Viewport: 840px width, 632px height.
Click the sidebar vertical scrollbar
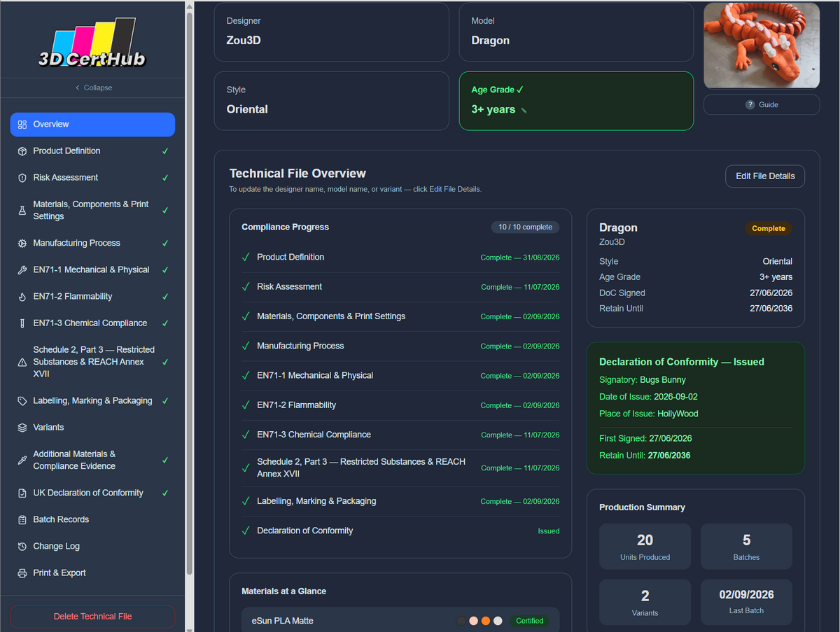pos(189,294)
